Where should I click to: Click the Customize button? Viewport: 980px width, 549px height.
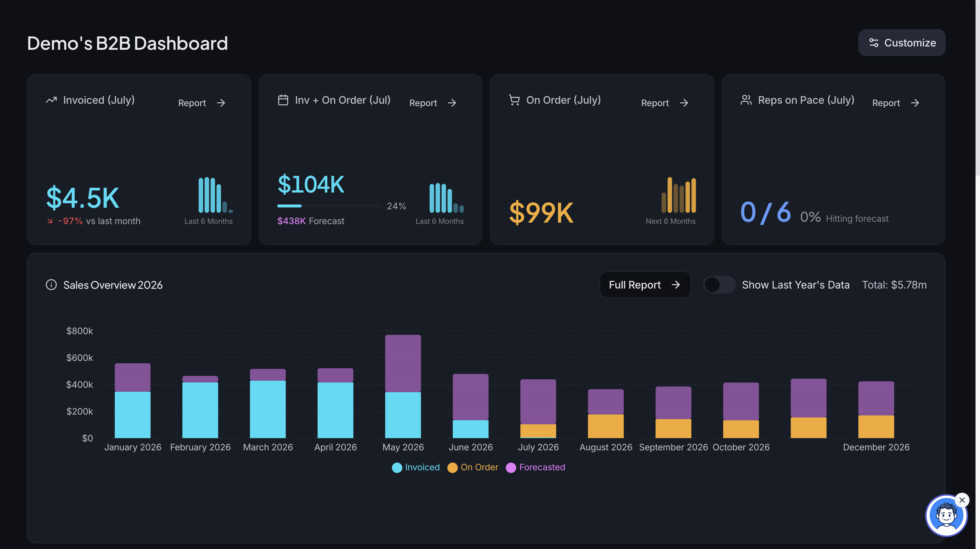pos(902,43)
